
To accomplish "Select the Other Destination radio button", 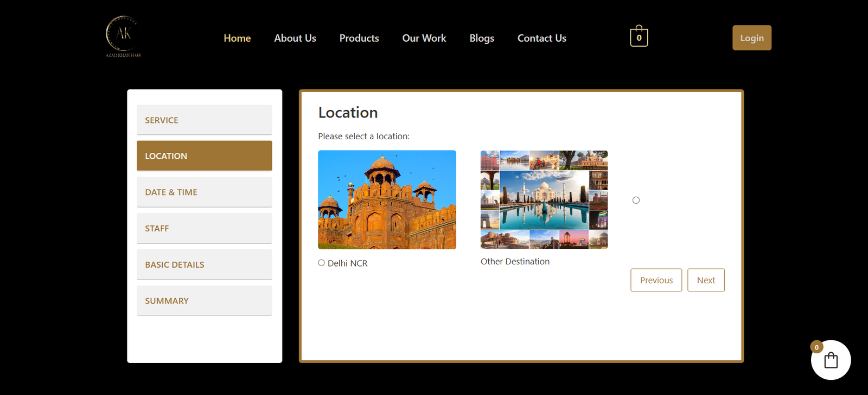I will [x=636, y=200].
